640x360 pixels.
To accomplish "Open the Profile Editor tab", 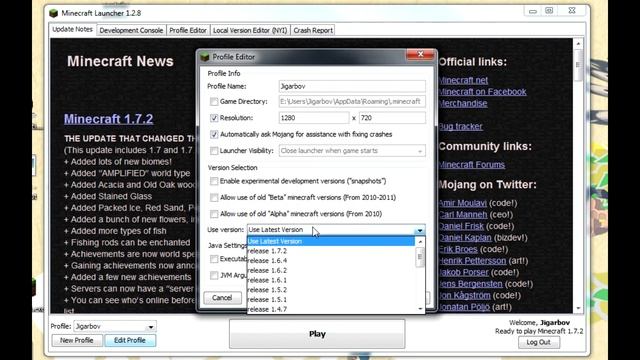I will pos(188,30).
